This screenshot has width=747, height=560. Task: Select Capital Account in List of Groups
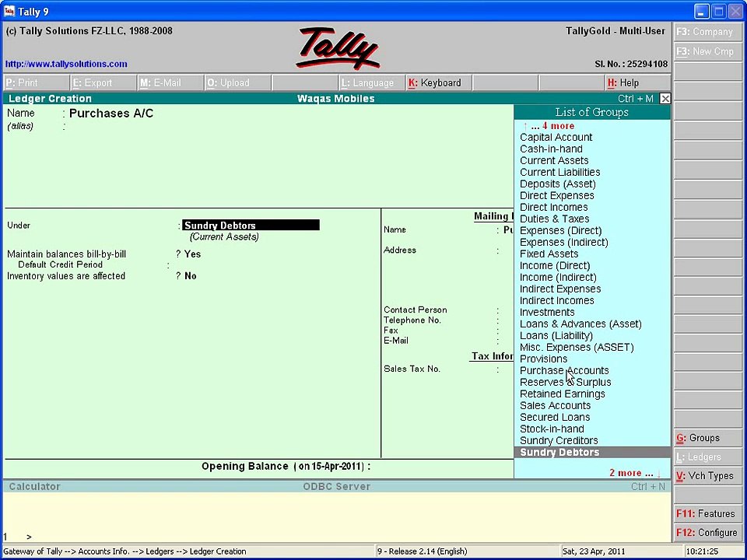(556, 137)
